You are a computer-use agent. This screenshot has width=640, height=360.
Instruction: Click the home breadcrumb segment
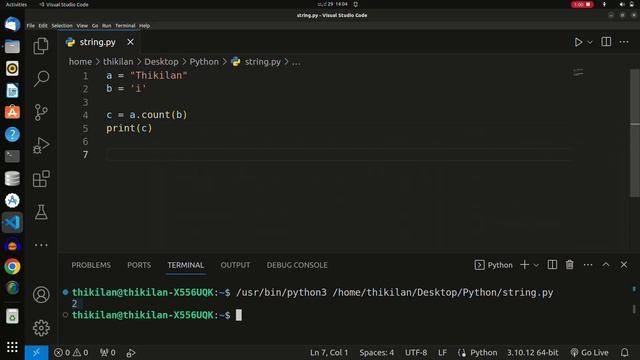(x=80, y=62)
